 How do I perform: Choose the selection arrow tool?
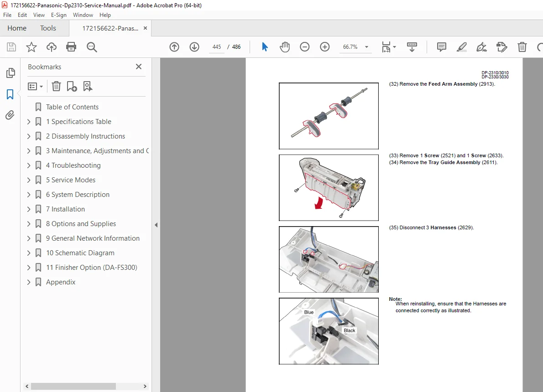[x=265, y=46]
